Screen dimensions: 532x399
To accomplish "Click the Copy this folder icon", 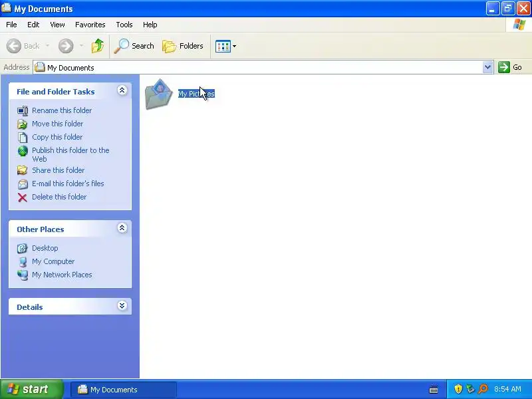I will tap(23, 138).
